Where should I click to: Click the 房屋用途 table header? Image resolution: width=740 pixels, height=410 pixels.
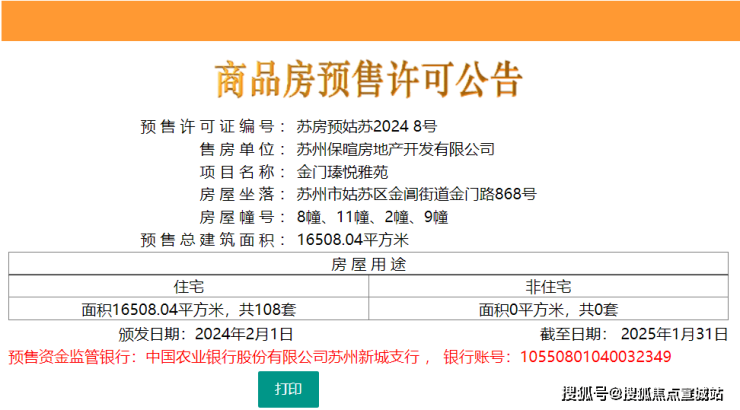(368, 264)
